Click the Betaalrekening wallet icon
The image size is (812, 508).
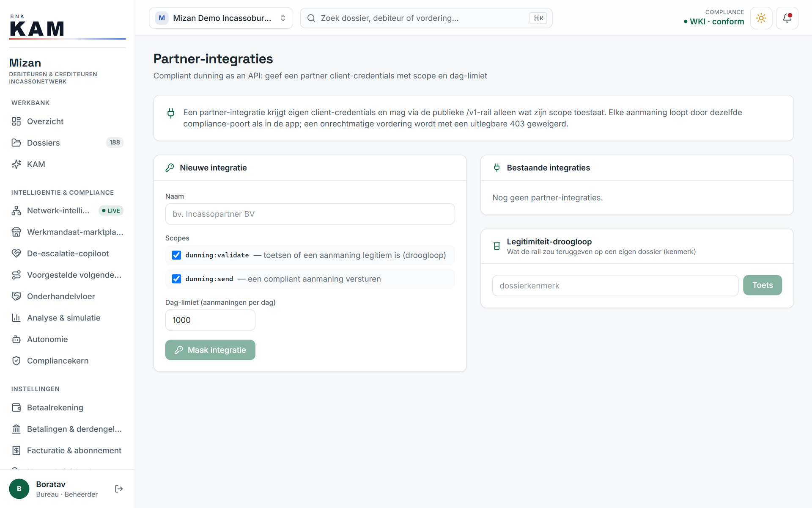click(16, 408)
